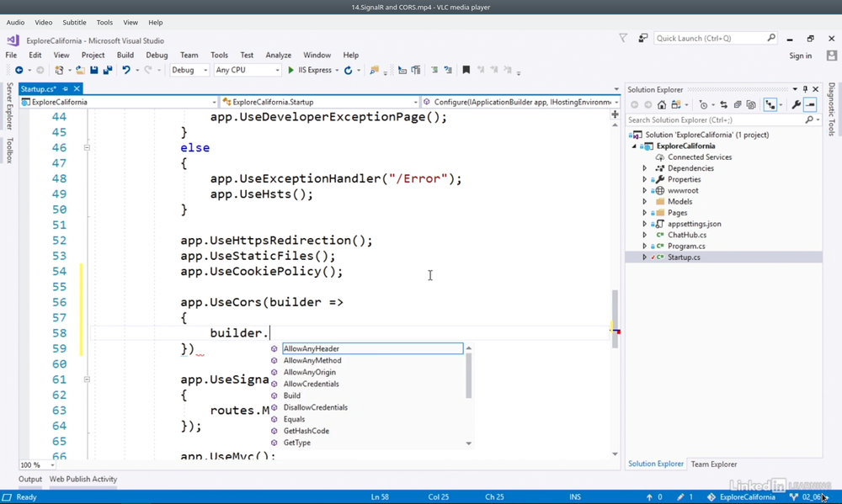Viewport: 842px width, 504px height.
Task: Click Collapse All icon in Solution Explorer
Action: 738,105
